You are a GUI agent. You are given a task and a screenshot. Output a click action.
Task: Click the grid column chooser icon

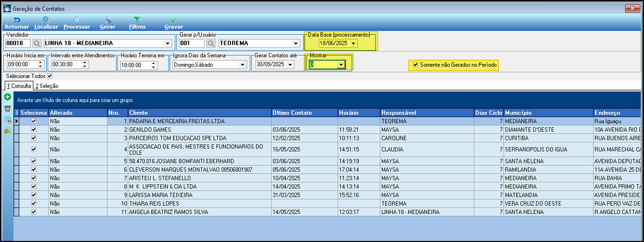pos(17,113)
